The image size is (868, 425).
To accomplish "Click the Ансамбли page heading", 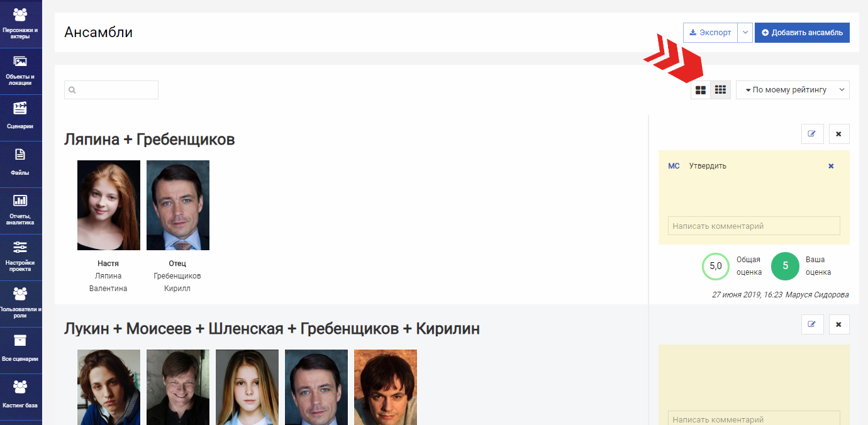I will [x=98, y=32].
